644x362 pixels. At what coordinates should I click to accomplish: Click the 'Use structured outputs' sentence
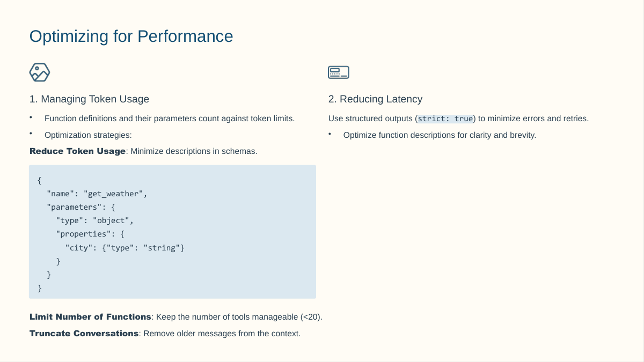point(458,119)
